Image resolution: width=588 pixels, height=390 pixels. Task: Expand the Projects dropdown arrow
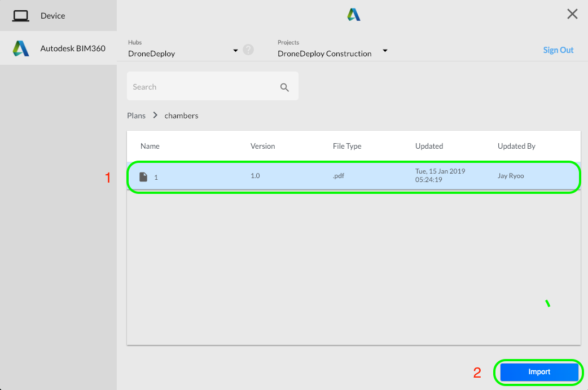(385, 50)
